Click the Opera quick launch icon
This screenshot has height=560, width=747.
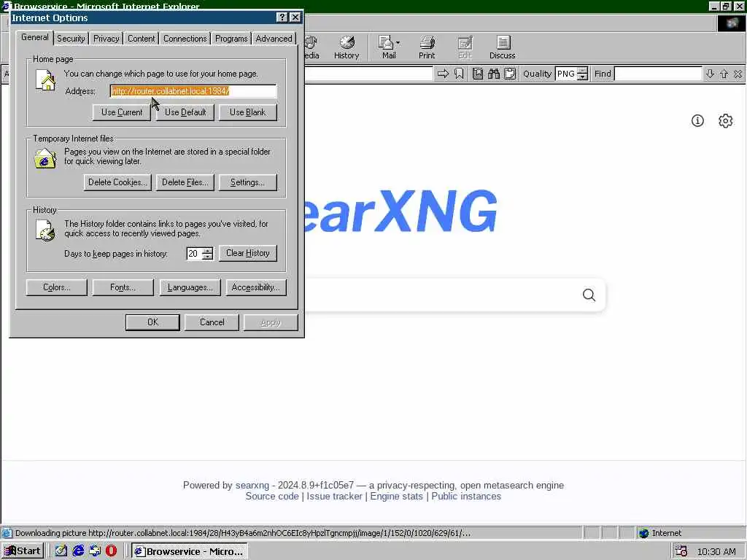coord(111,551)
